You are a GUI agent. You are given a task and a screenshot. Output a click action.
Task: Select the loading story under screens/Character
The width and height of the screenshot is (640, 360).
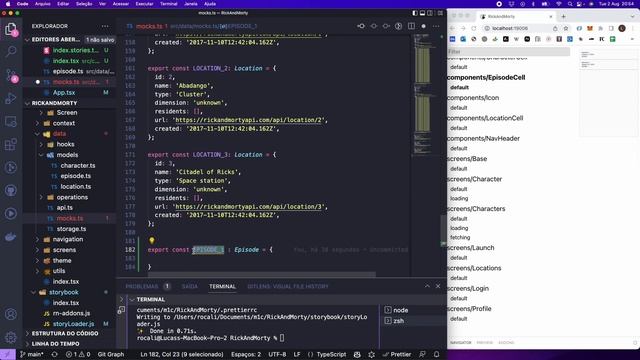(x=459, y=198)
